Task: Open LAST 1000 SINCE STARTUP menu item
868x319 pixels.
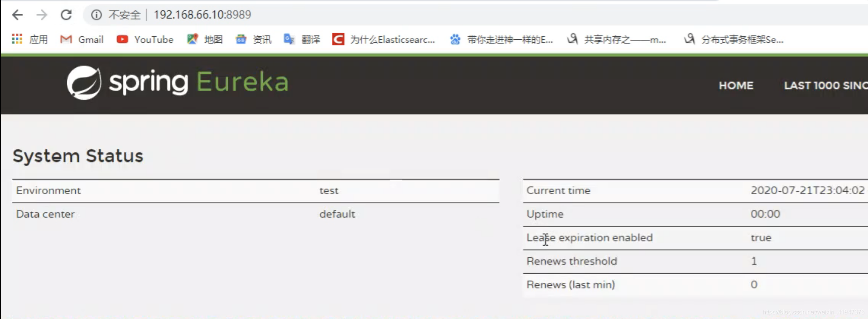Action: pyautogui.click(x=826, y=85)
